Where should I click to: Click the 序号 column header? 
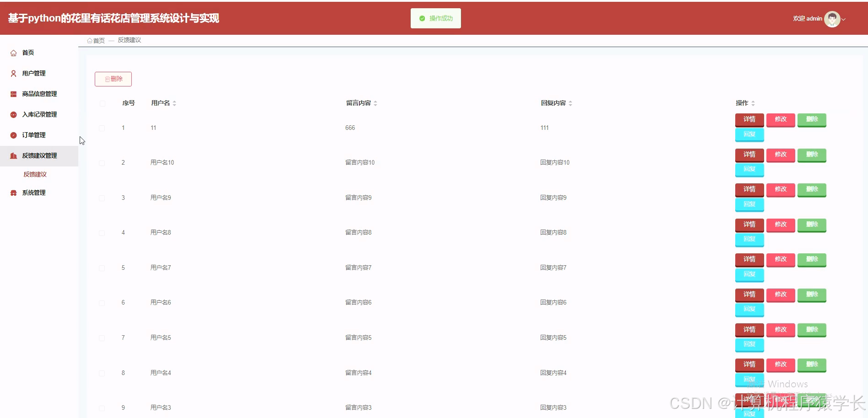click(129, 103)
